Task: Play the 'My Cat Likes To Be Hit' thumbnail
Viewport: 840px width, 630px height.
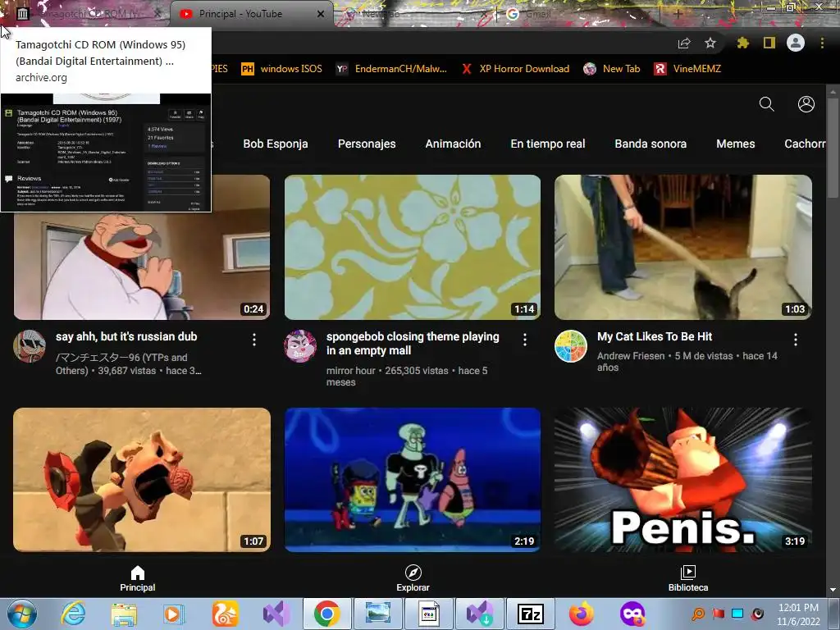Action: coord(683,247)
